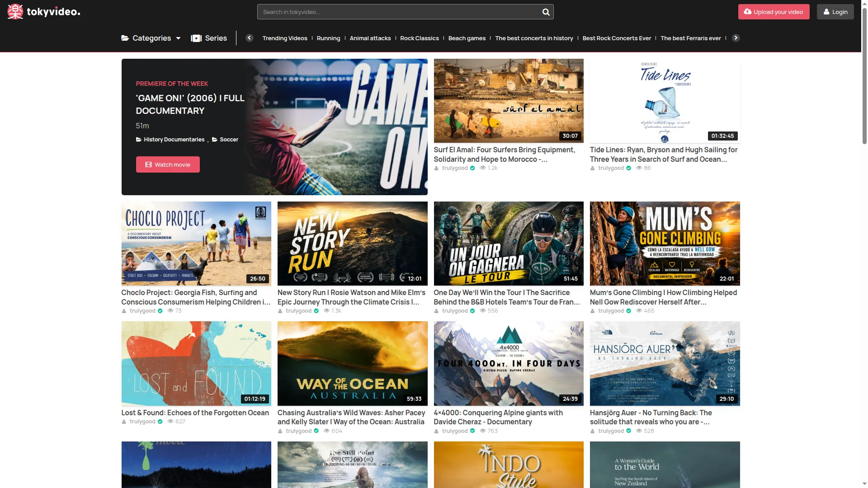
Task: Click the Watch movie button
Action: click(168, 164)
